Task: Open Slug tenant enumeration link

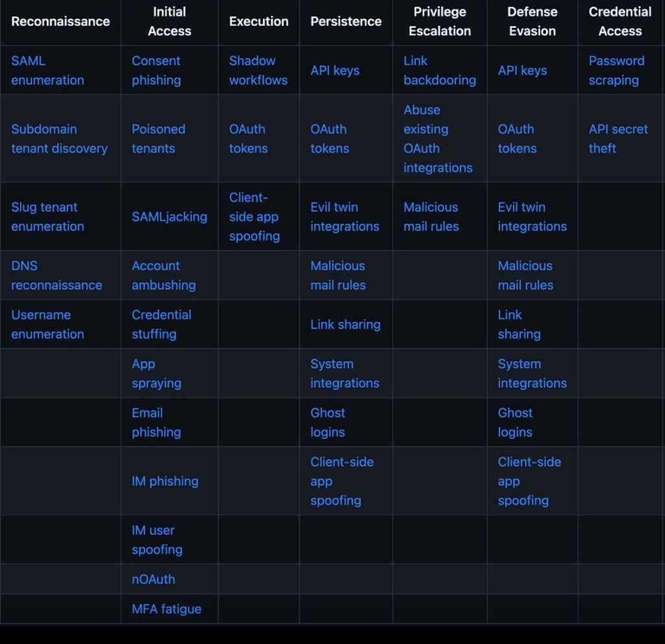Action: click(x=47, y=217)
